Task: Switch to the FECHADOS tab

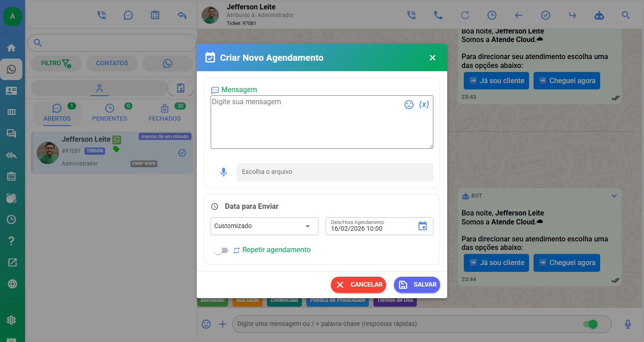Action: tap(165, 113)
